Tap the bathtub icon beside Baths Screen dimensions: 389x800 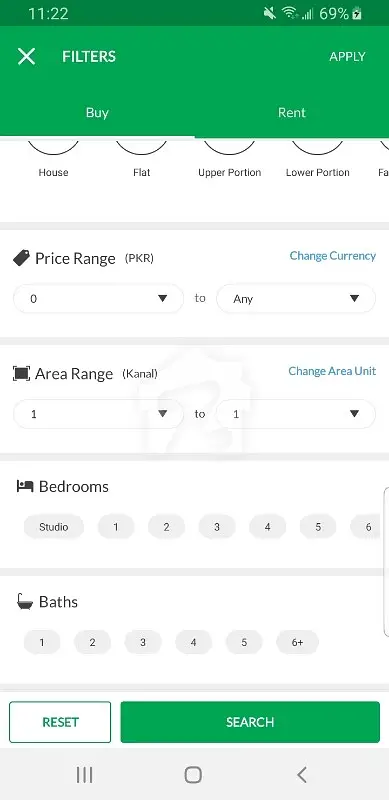click(x=25, y=602)
